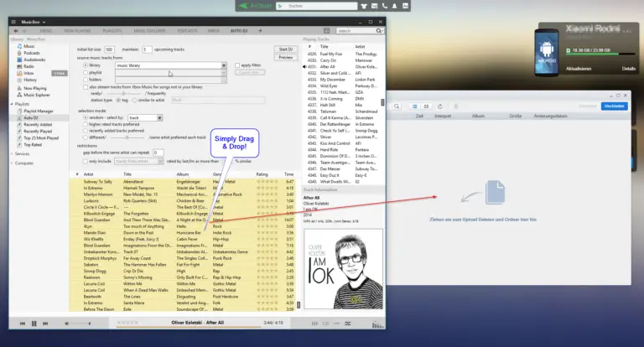Screen dimensions: 644x347
Task: Switch upload window to list view
Action: 415,106
